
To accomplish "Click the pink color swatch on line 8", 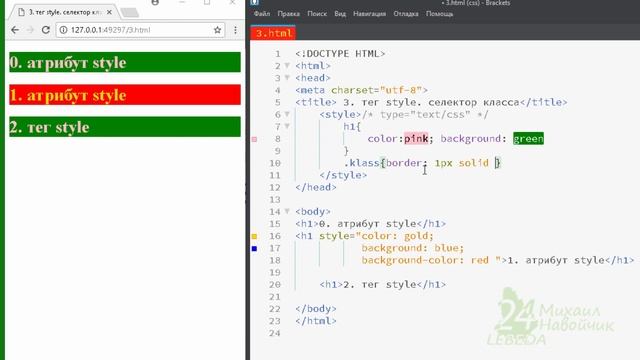I will click(x=254, y=139).
